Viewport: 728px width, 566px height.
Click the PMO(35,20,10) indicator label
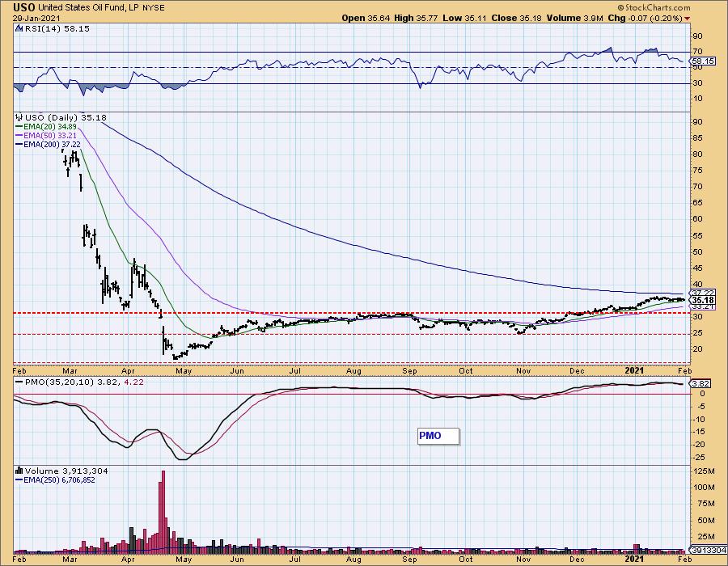tap(79, 382)
